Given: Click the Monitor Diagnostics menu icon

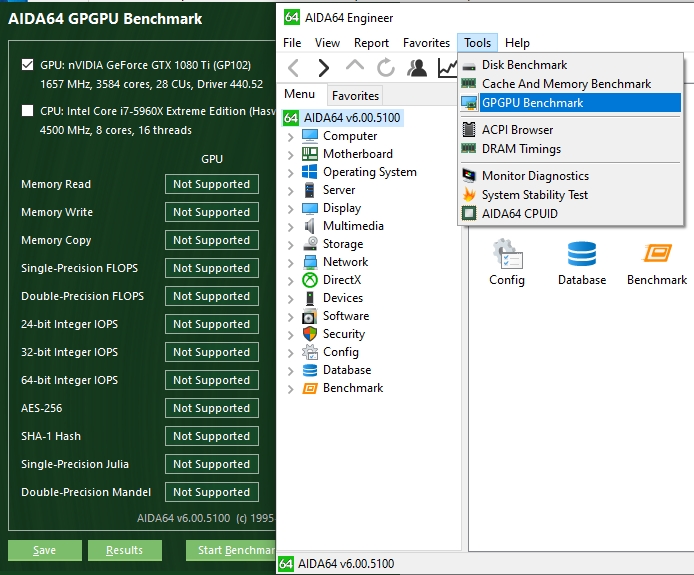Looking at the screenshot, I should click(469, 176).
